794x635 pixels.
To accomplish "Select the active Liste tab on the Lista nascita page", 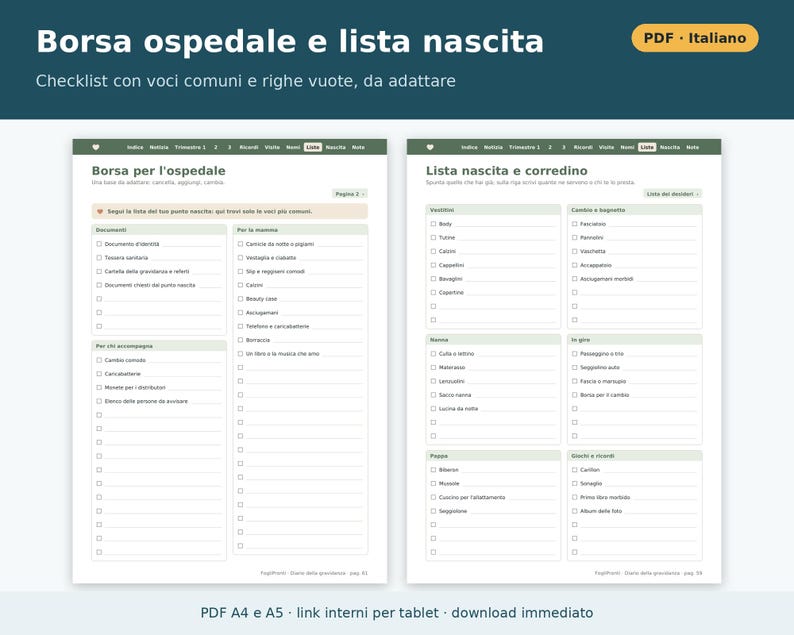I will coord(647,147).
